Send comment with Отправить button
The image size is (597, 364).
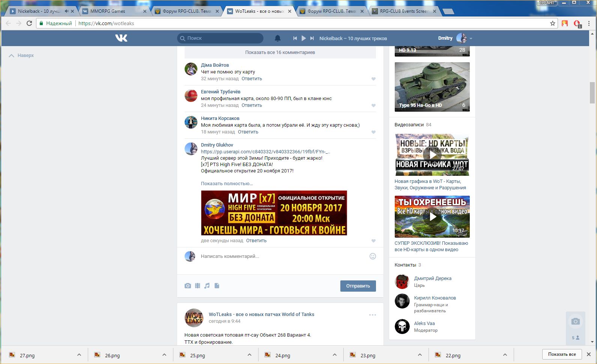coord(358,286)
